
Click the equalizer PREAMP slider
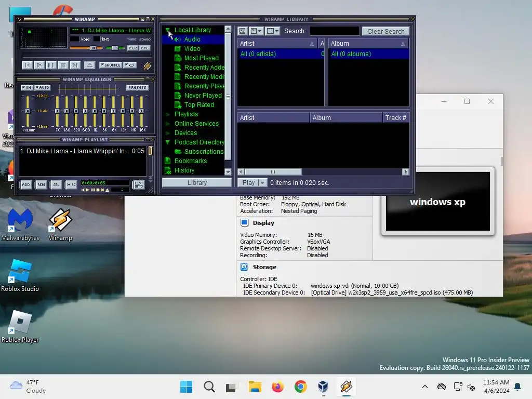28,111
